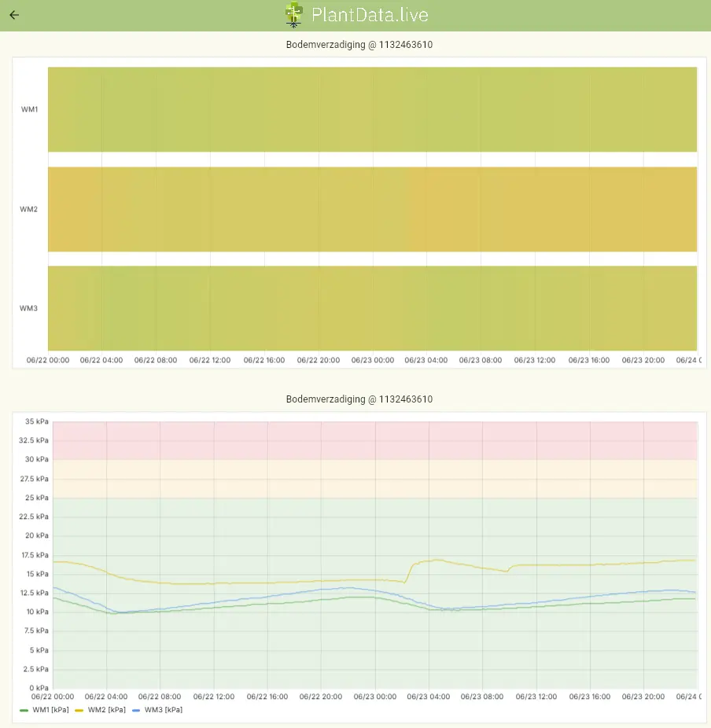Click the 35 kPa y-axis label

click(x=36, y=421)
